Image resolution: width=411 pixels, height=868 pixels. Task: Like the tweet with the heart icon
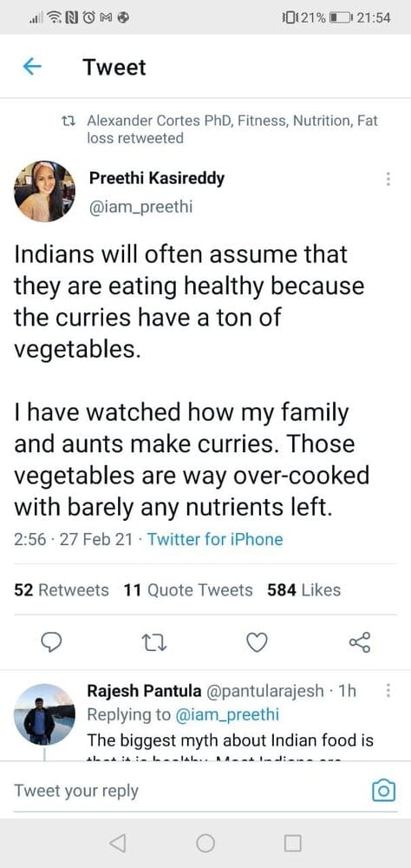[257, 642]
